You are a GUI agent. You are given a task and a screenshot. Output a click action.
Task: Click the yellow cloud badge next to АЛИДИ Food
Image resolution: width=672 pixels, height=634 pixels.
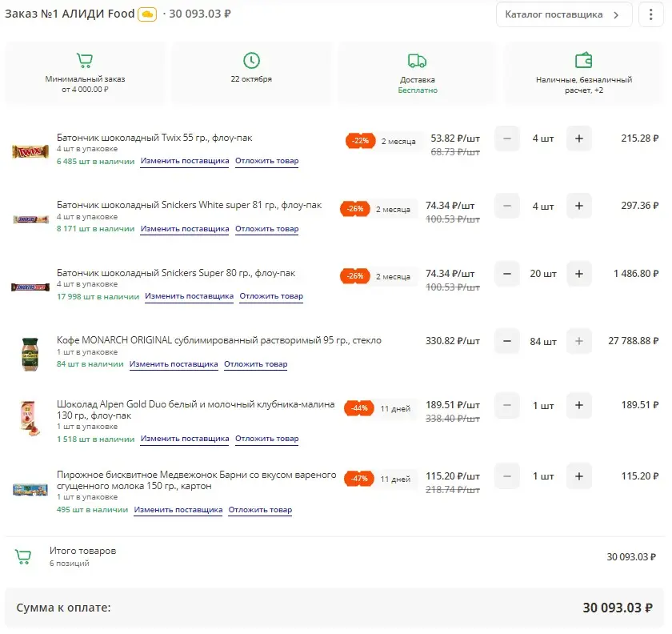tap(147, 14)
